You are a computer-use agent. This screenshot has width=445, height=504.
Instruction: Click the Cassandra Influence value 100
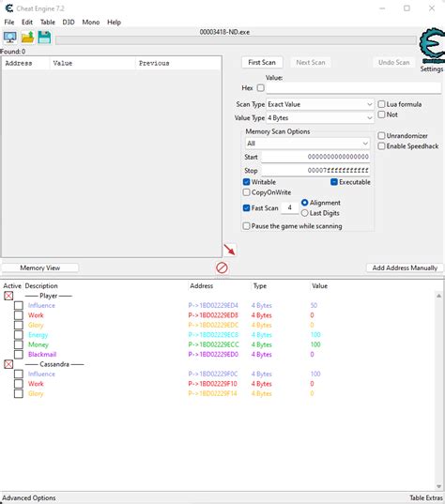tap(315, 374)
